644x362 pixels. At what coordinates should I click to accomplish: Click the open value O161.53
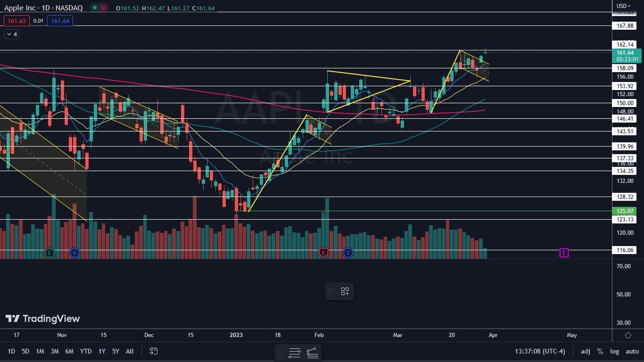pos(128,8)
